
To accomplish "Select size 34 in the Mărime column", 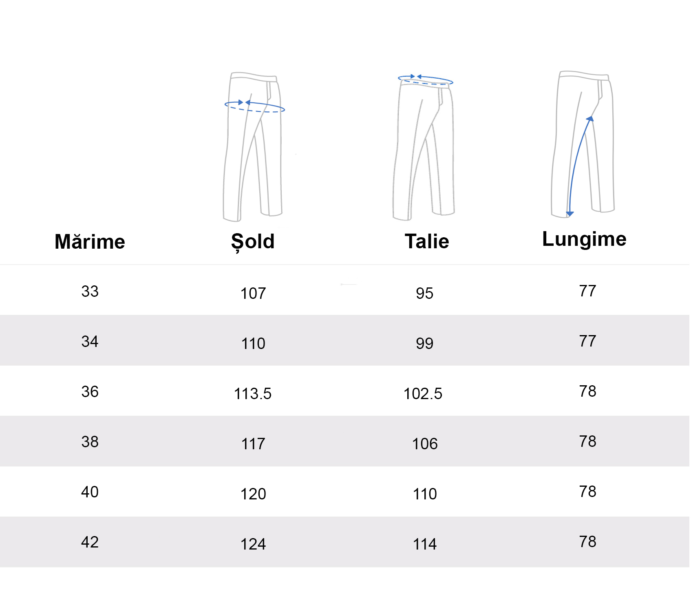I will coord(90,342).
